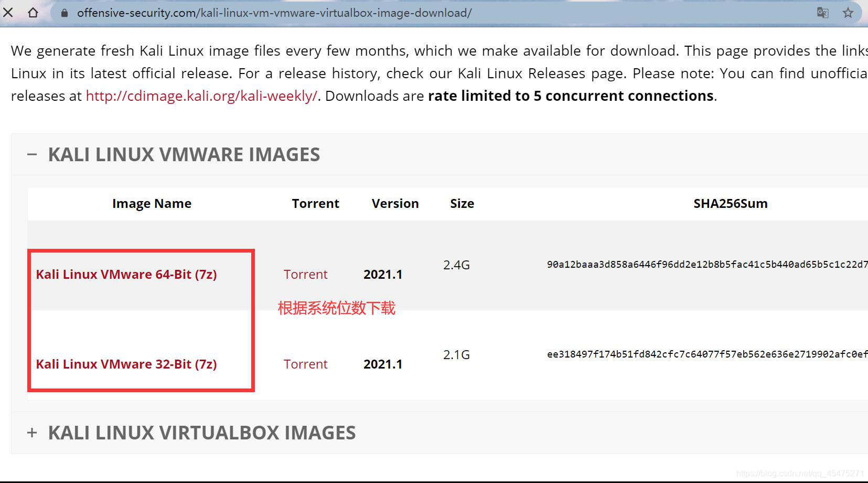Image resolution: width=868 pixels, height=483 pixels.
Task: View site security lock icon
Action: tap(65, 13)
